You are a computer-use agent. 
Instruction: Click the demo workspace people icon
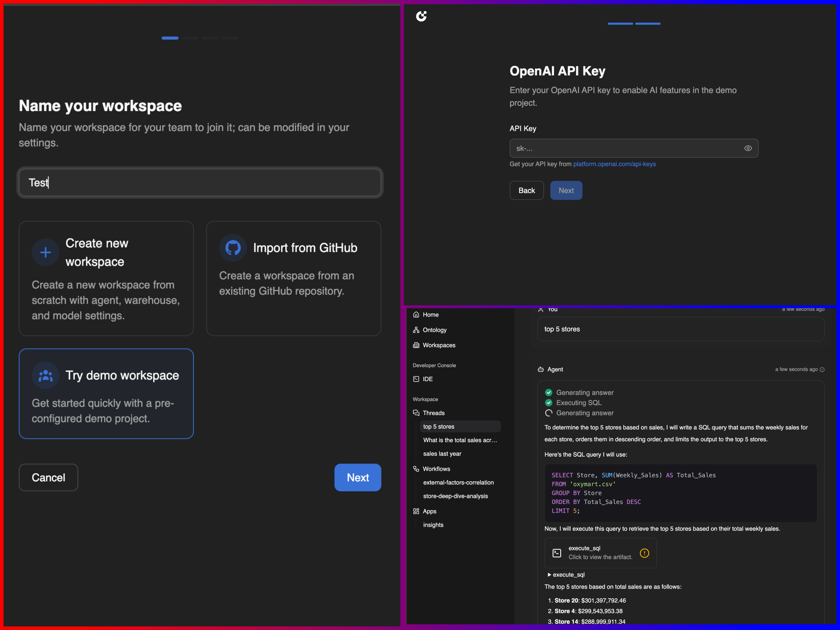tap(46, 375)
